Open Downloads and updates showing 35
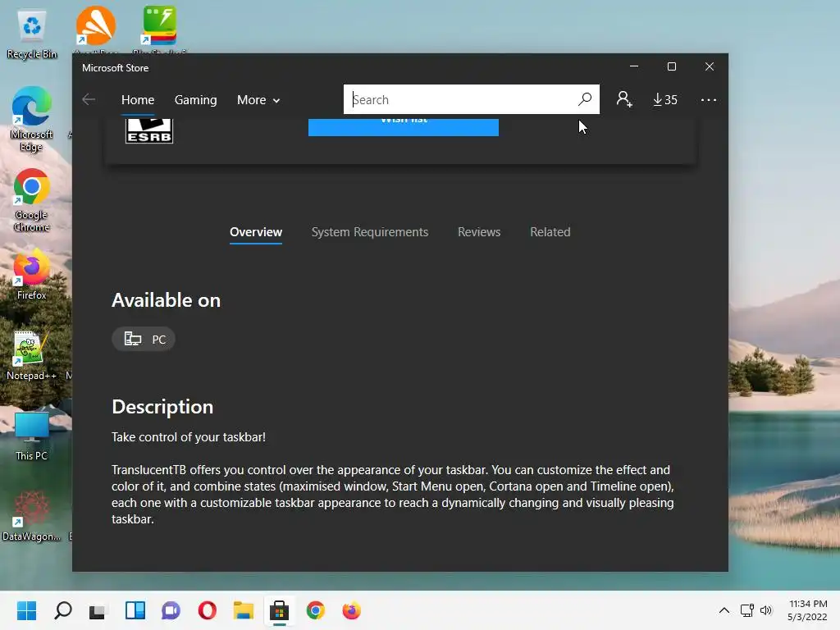The height and width of the screenshot is (630, 840). click(x=664, y=99)
